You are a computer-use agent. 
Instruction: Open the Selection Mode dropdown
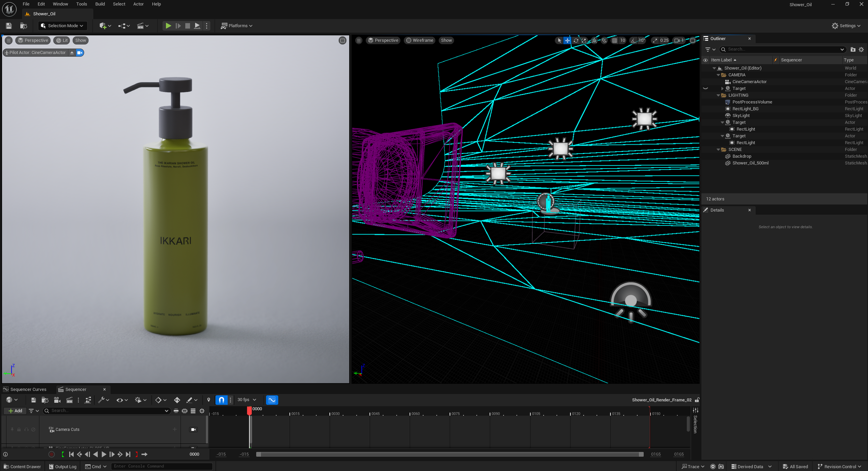coord(62,26)
